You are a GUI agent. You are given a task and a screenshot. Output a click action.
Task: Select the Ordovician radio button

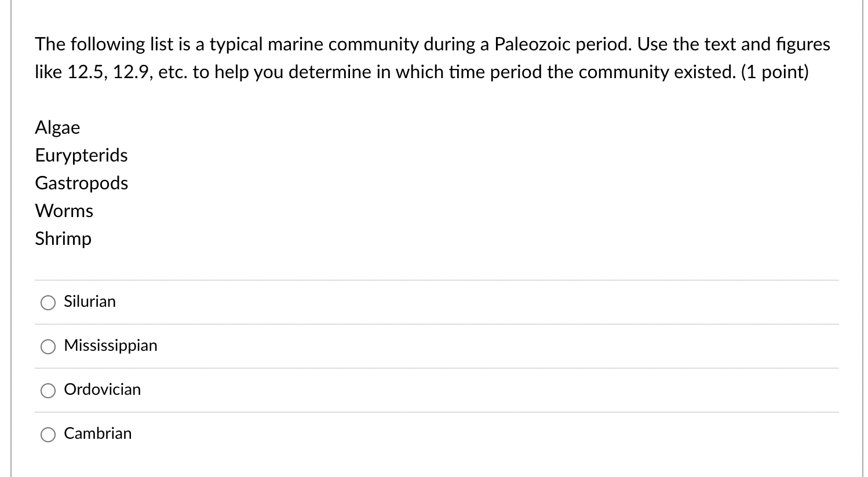48,390
